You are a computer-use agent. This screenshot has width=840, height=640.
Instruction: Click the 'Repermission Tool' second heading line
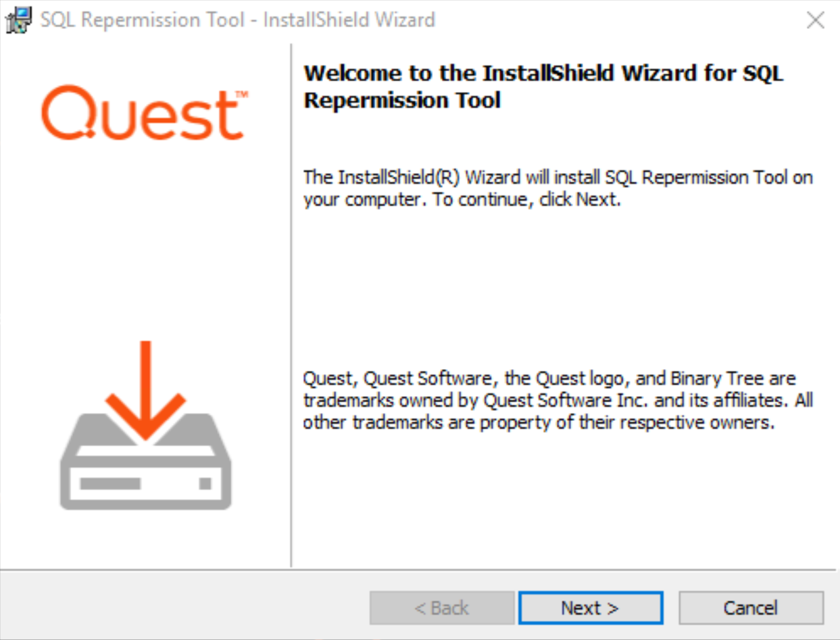402,100
